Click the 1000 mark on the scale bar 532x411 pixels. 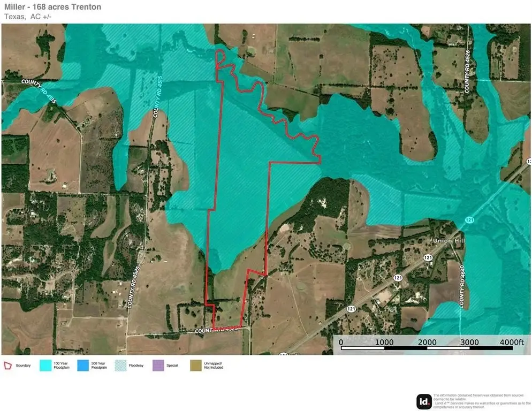coord(384,342)
